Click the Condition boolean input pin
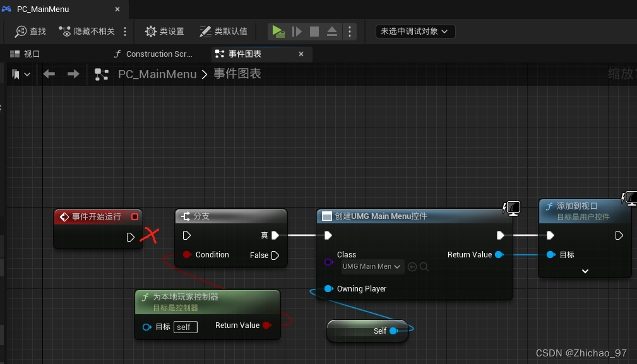 (x=187, y=254)
